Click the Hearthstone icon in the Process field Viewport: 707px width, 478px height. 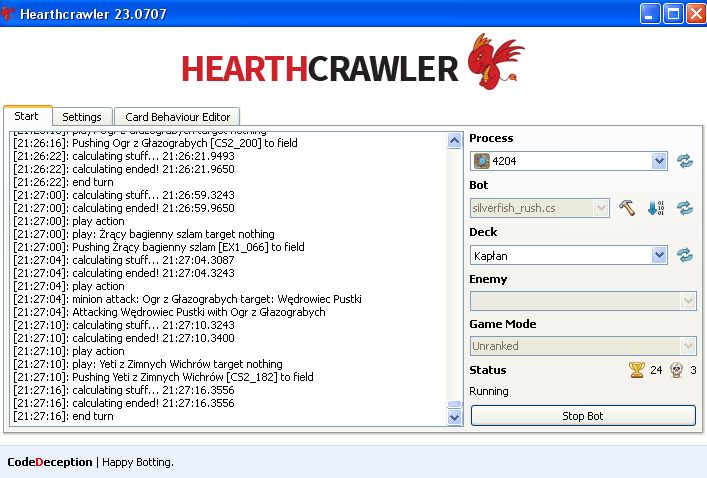click(x=482, y=161)
